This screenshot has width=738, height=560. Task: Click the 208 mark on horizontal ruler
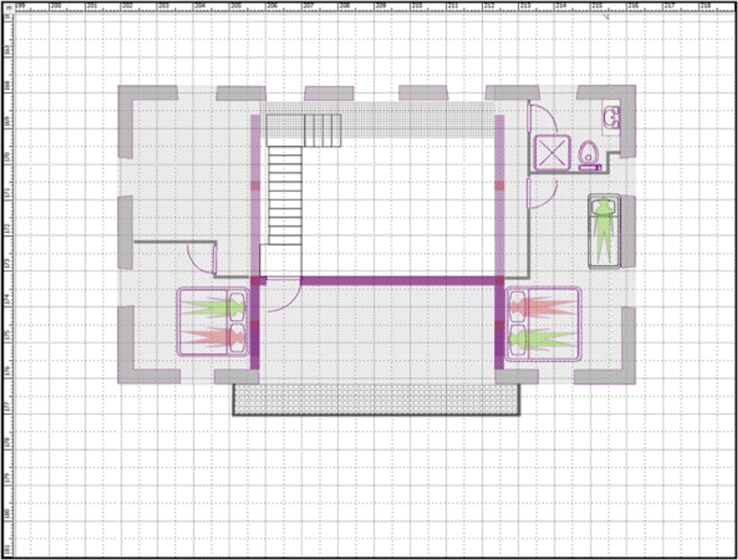click(344, 5)
